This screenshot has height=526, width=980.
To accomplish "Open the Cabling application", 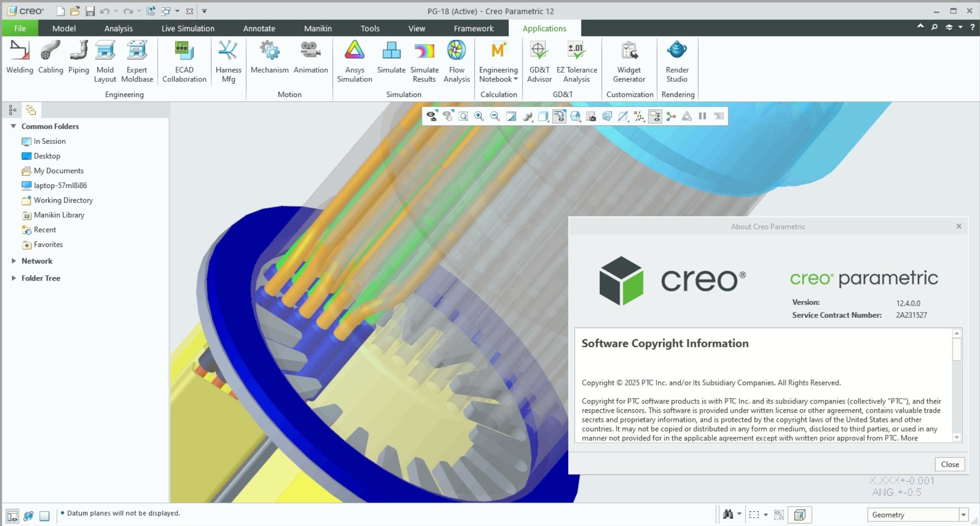I will click(50, 59).
